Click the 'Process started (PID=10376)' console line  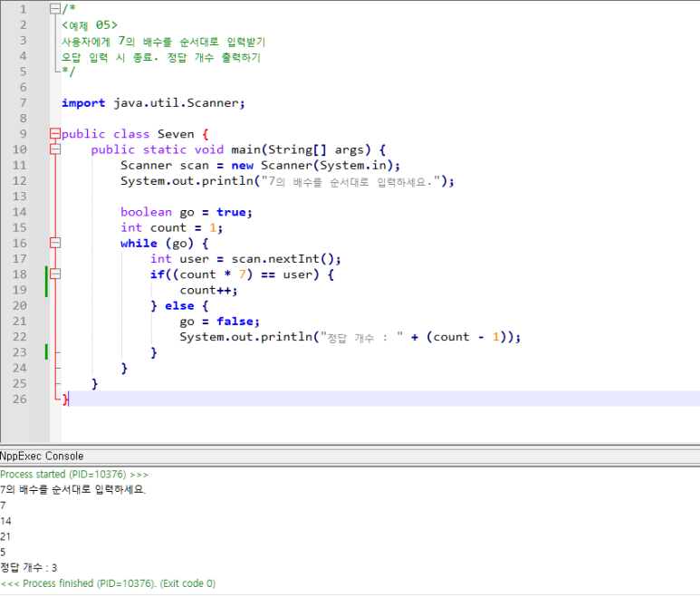(74, 474)
